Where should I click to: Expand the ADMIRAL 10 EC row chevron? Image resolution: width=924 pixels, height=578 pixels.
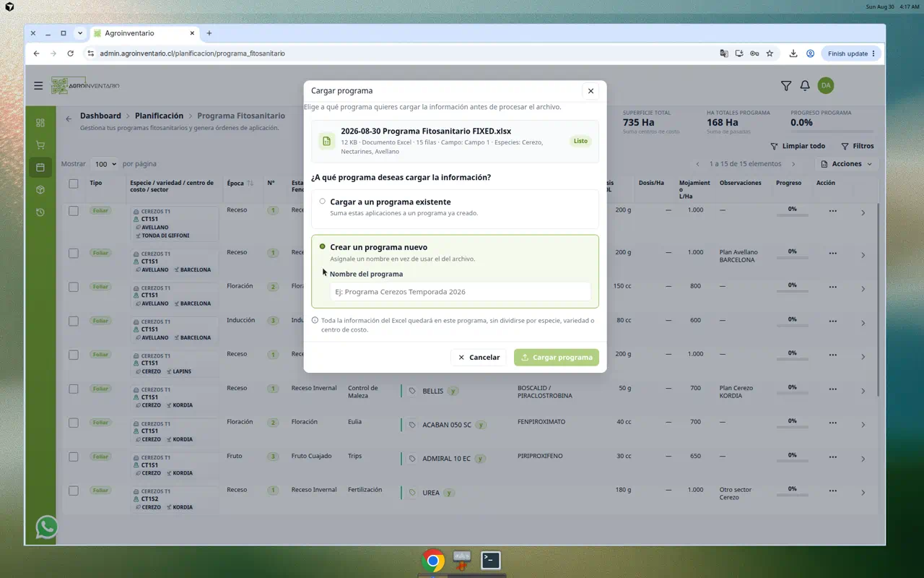863,459
